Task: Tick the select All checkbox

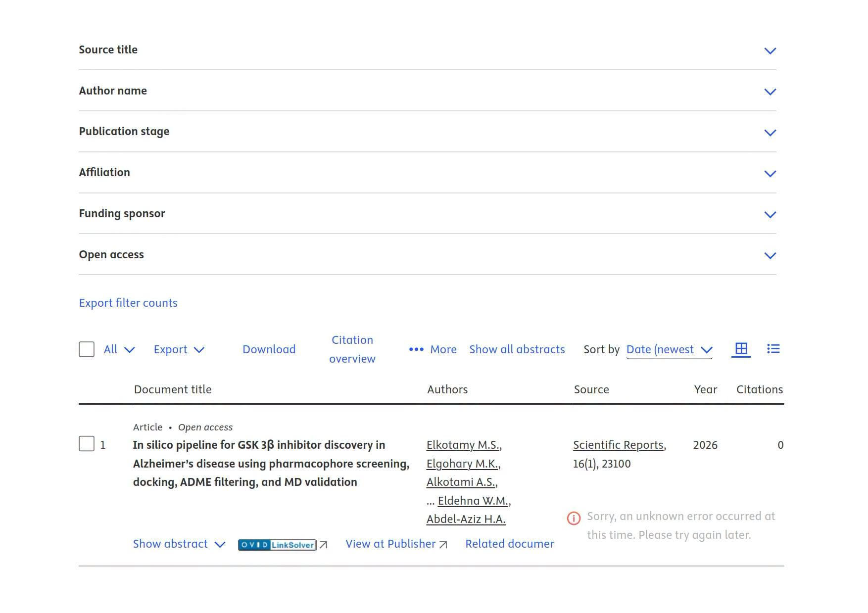Action: [87, 349]
